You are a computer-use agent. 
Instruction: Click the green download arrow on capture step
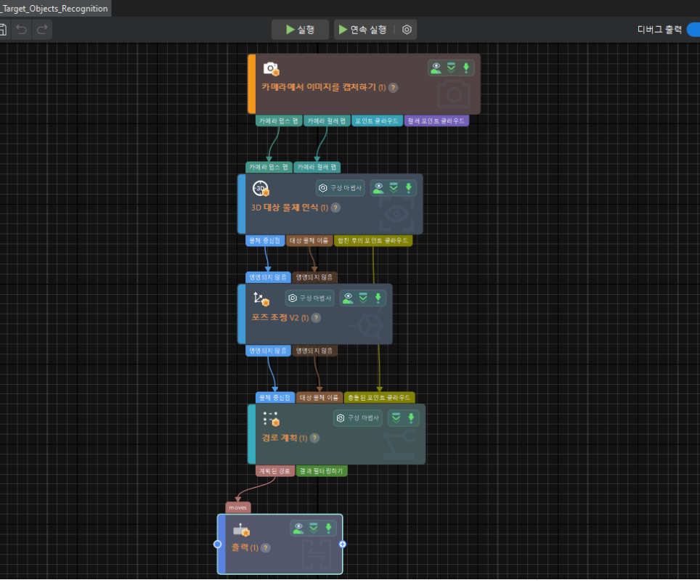466,68
